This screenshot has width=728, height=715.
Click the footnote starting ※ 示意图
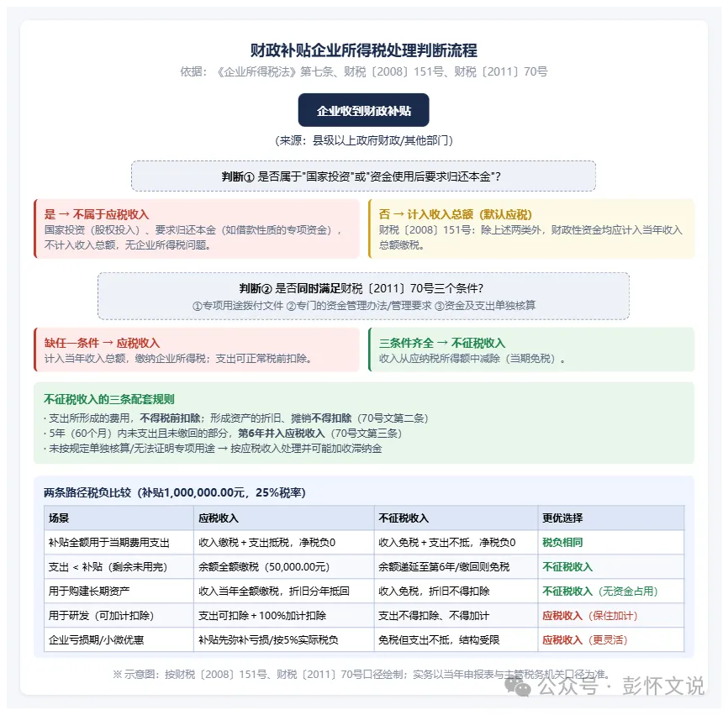(x=361, y=674)
